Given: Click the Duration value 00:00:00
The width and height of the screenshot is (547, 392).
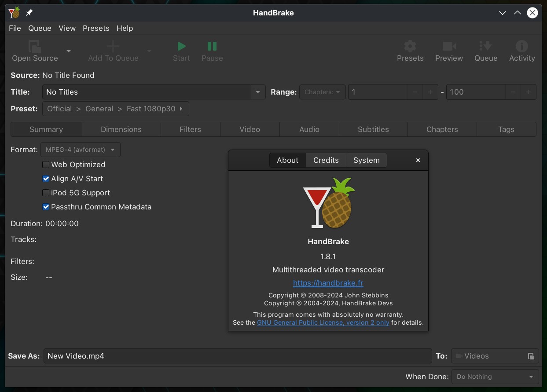Looking at the screenshot, I should [x=62, y=223].
